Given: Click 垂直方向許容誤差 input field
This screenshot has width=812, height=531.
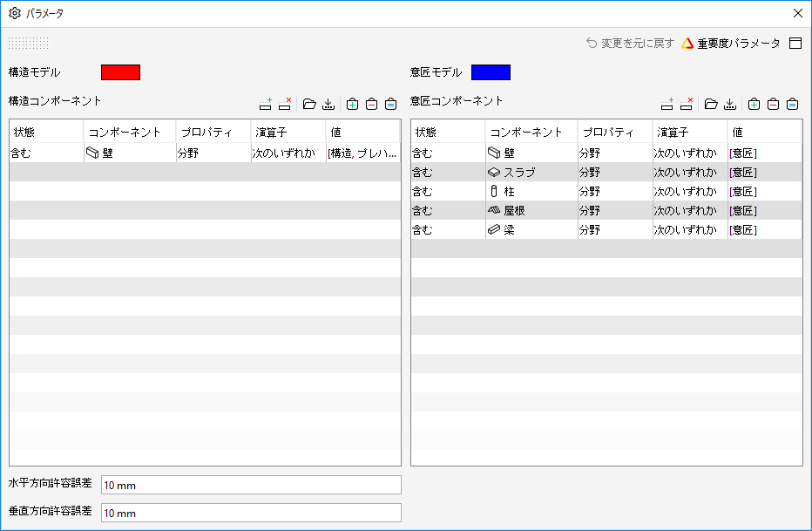Looking at the screenshot, I should pos(251,513).
